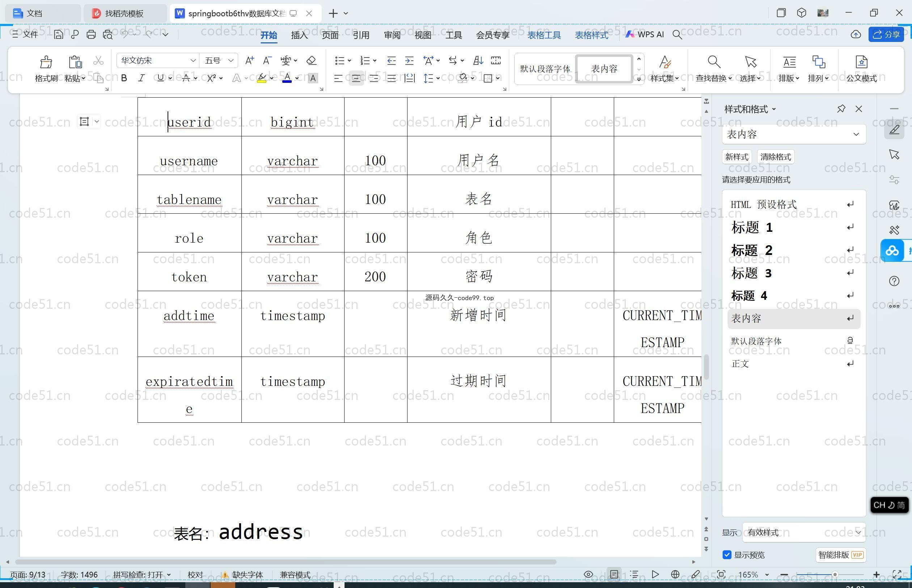
Task: Click the font color red A swatch
Action: coord(287,78)
